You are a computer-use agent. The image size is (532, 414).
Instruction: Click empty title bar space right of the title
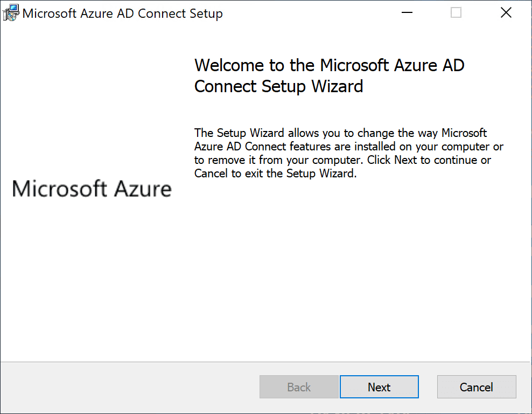(323, 13)
